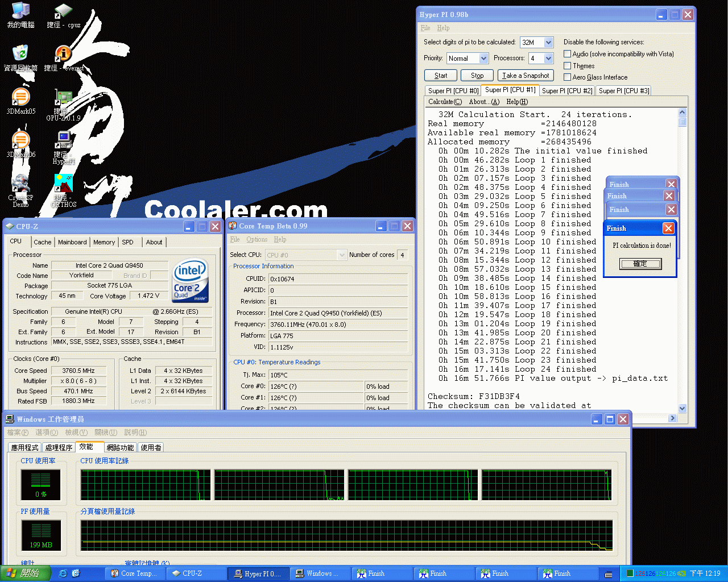The height and width of the screenshot is (582, 728).
Task: Open the Networking tab in Task Manager
Action: [x=120, y=448]
